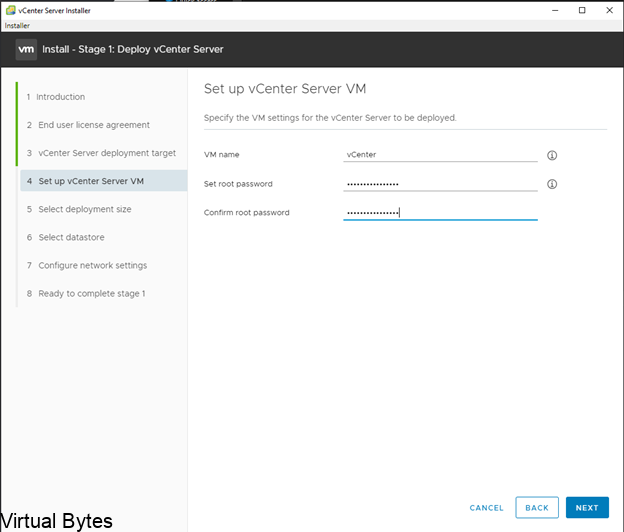This screenshot has height=532, width=624.
Task: Select step 5 Select deployment size
Action: pyautogui.click(x=79, y=209)
